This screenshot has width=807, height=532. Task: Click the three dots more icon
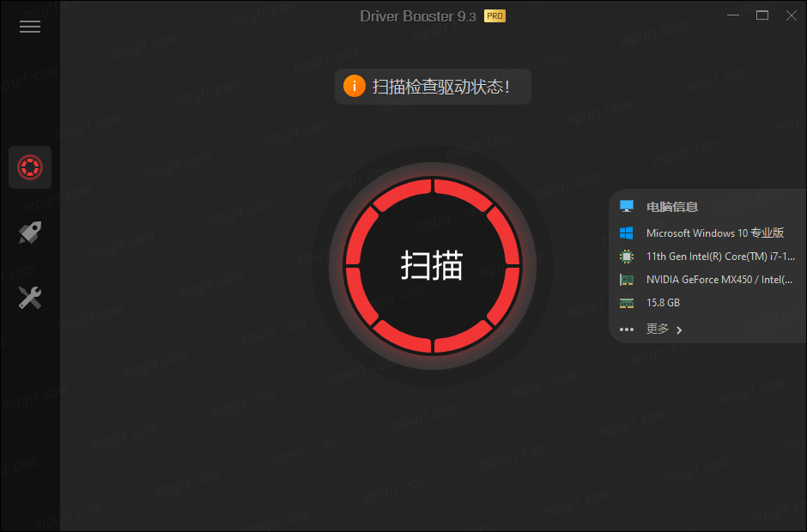click(x=627, y=329)
